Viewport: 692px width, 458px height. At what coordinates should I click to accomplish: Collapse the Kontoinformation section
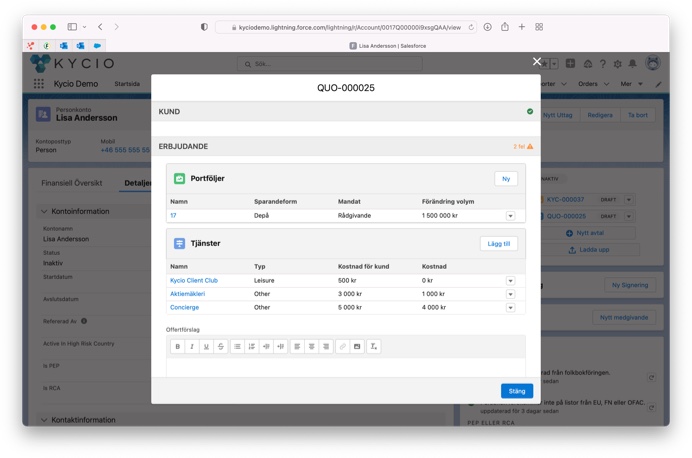point(44,211)
